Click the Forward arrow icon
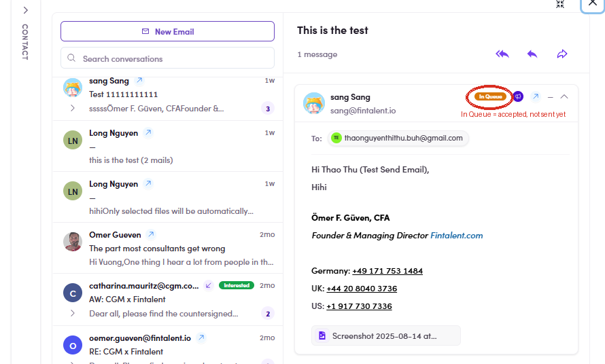Viewport: 605px width, 364px height. pos(562,54)
